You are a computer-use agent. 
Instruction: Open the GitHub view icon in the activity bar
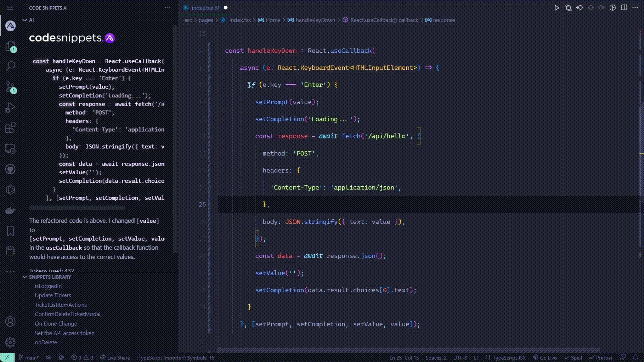point(10,169)
